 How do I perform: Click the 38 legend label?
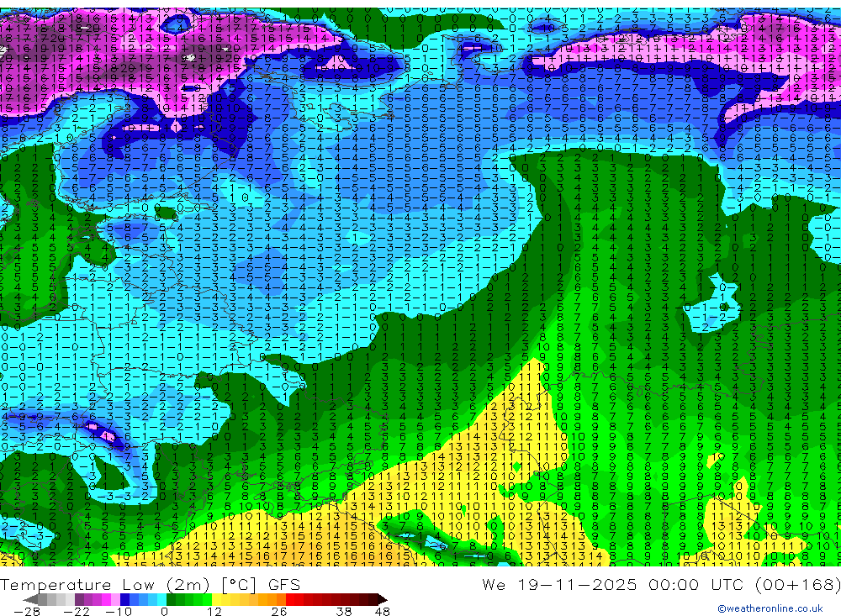point(343,612)
